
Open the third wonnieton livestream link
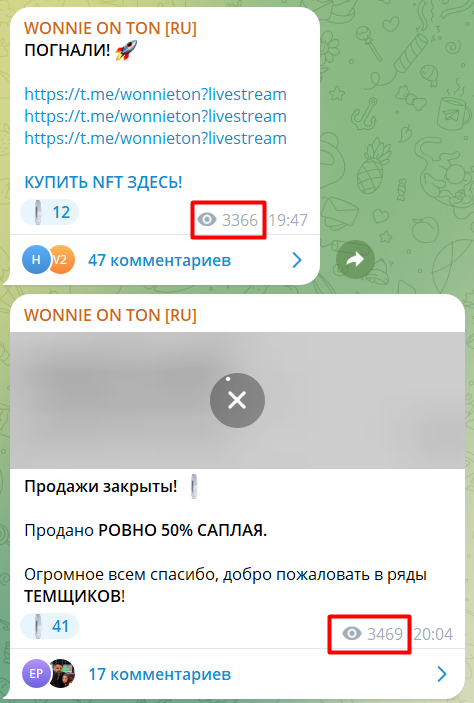point(155,139)
